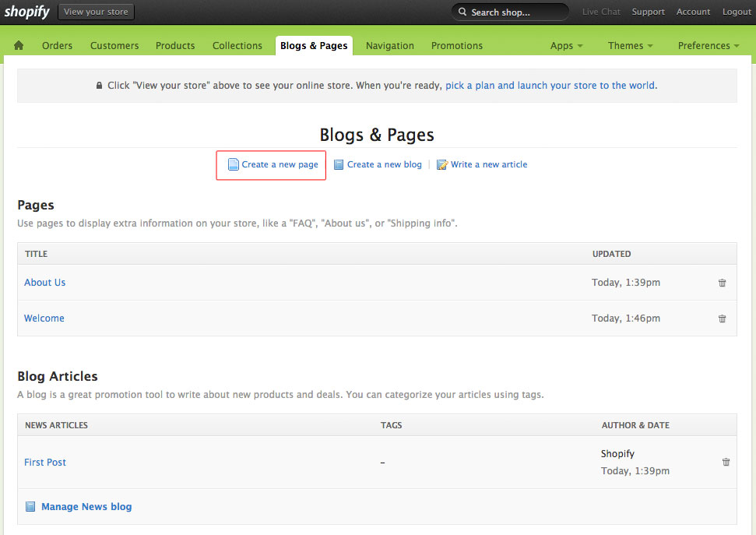Click the home icon in navigation bar

click(19, 45)
